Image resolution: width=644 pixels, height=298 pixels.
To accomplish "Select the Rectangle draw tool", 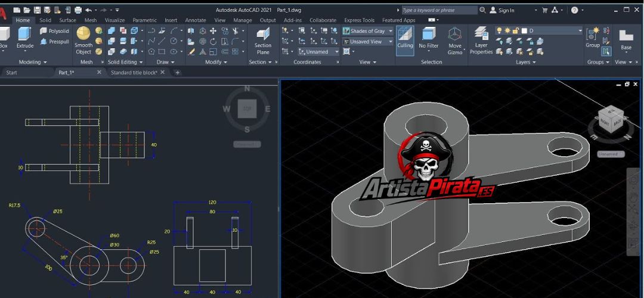I will pos(162,52).
